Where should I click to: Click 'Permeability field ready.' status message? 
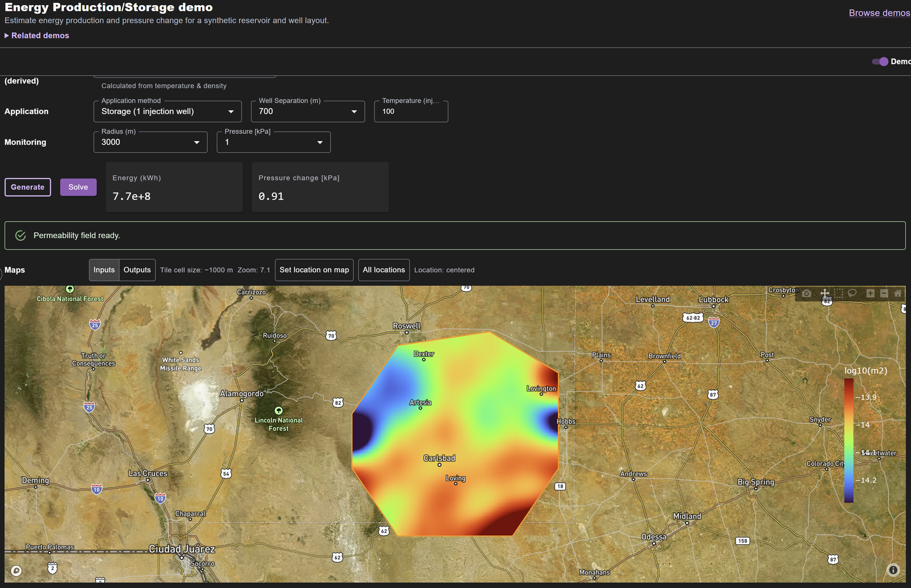tap(77, 236)
